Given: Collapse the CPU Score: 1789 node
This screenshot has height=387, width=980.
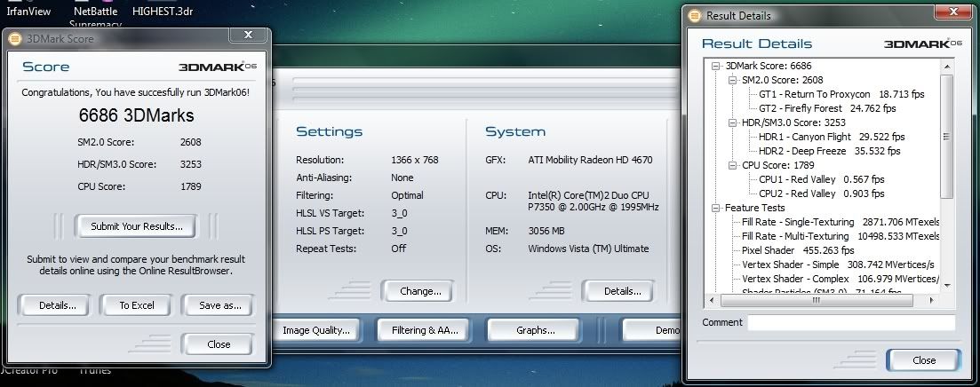Looking at the screenshot, I should pos(733,165).
